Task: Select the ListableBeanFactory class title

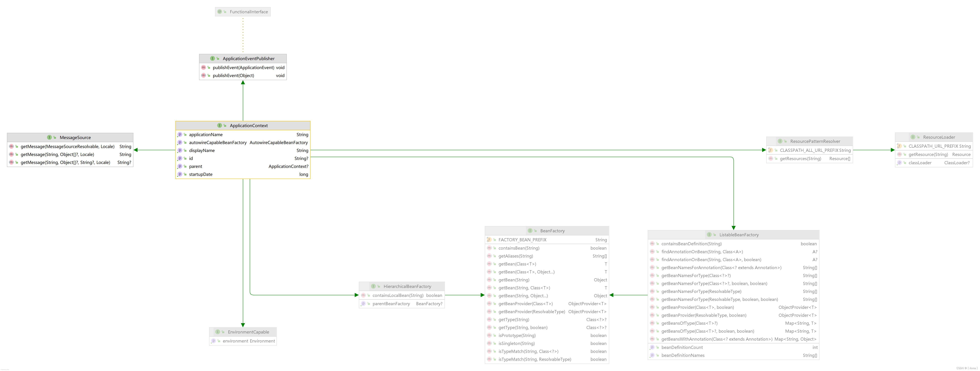Action: pyautogui.click(x=739, y=235)
